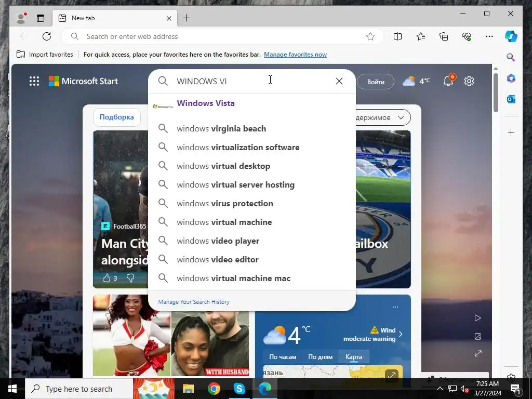Image resolution: width=532 pixels, height=399 pixels.
Task: Open the Action Center notifications
Action: (x=515, y=389)
